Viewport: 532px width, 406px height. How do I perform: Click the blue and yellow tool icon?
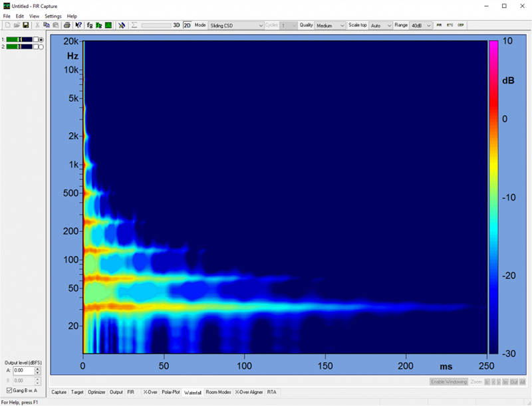(x=122, y=25)
